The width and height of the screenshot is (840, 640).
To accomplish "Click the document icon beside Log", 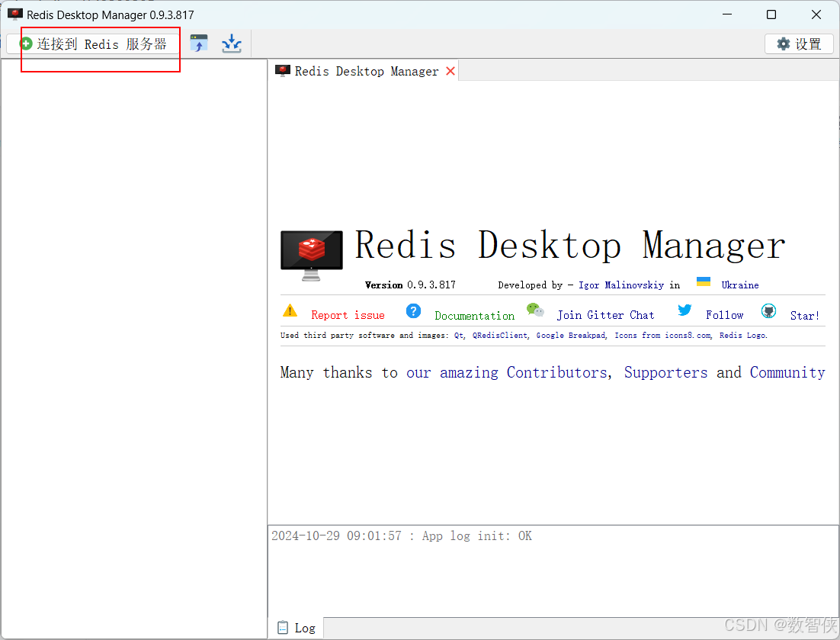I will [x=283, y=627].
